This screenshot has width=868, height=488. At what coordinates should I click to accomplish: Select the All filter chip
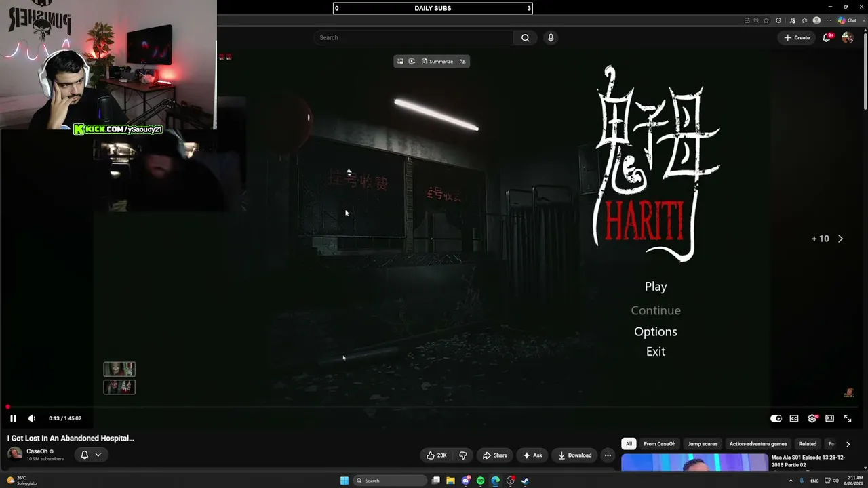tap(629, 444)
